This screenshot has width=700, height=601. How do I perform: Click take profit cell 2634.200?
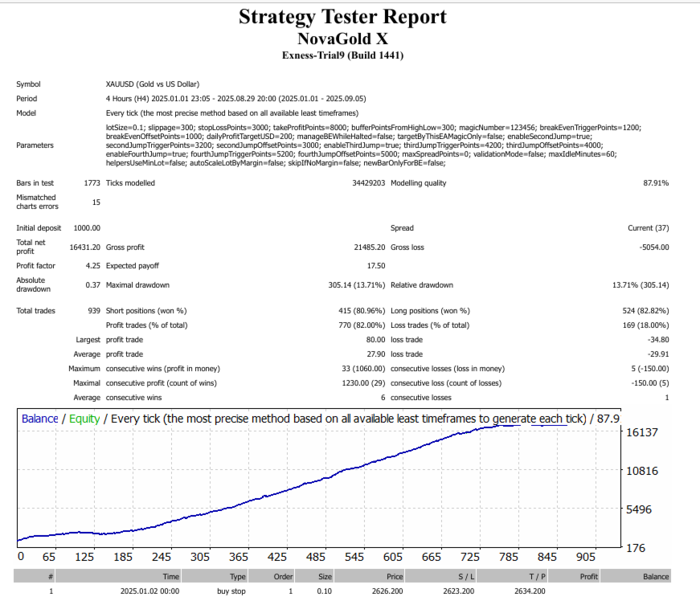point(530,591)
